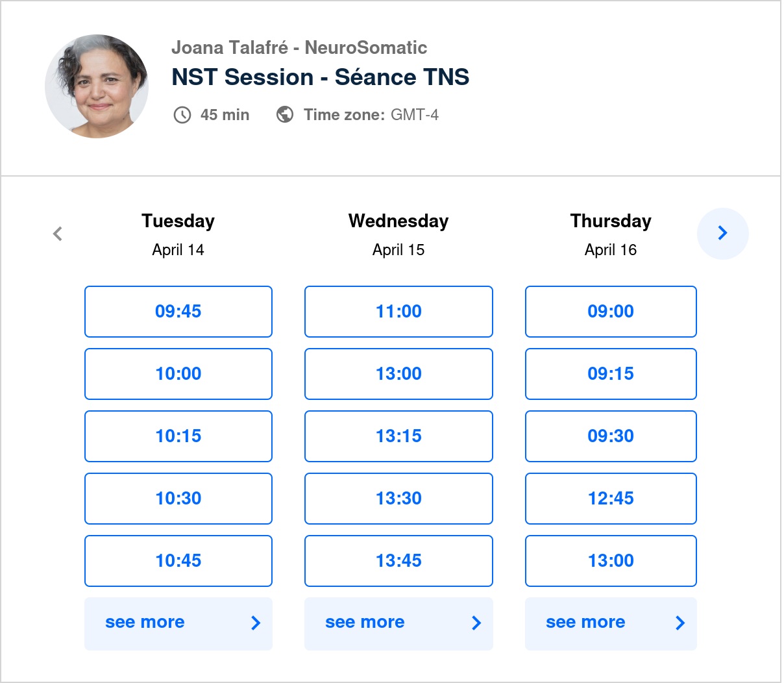Book the 12:45 Thursday time slot
This screenshot has height=683, width=784.
pos(610,499)
